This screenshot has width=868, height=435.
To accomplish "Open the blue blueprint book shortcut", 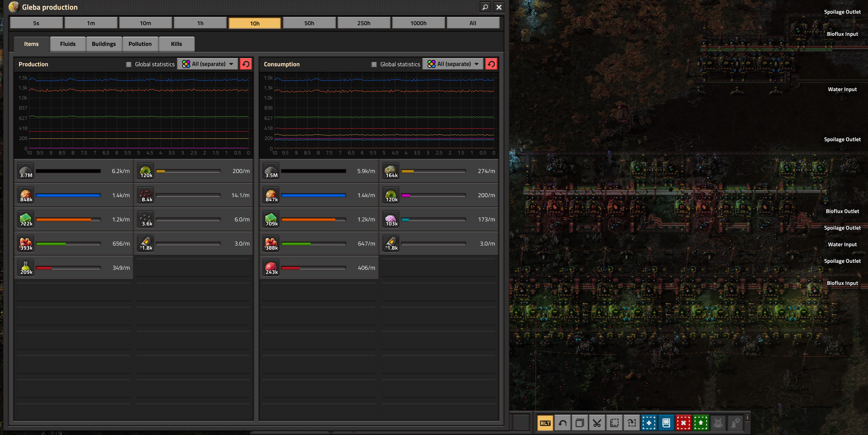I will click(x=666, y=423).
